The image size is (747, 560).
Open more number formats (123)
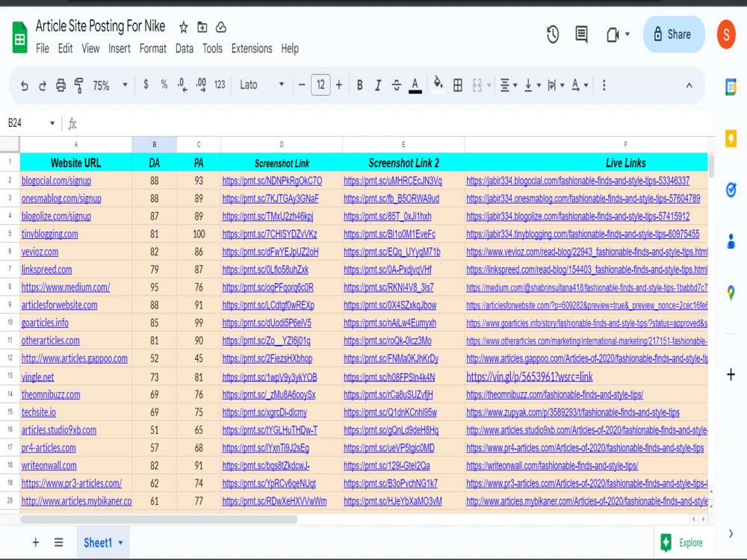(x=220, y=85)
